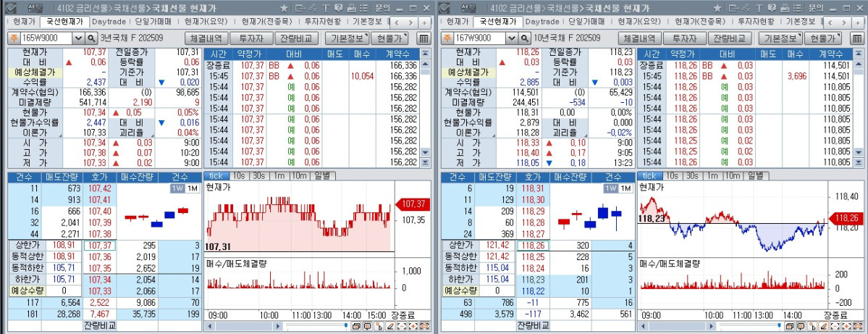
Task: Zoom in the left tick chart
Action: click(413, 326)
